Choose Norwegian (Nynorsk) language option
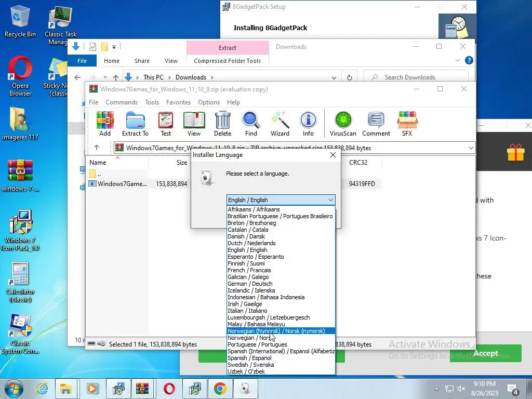 pyautogui.click(x=281, y=331)
